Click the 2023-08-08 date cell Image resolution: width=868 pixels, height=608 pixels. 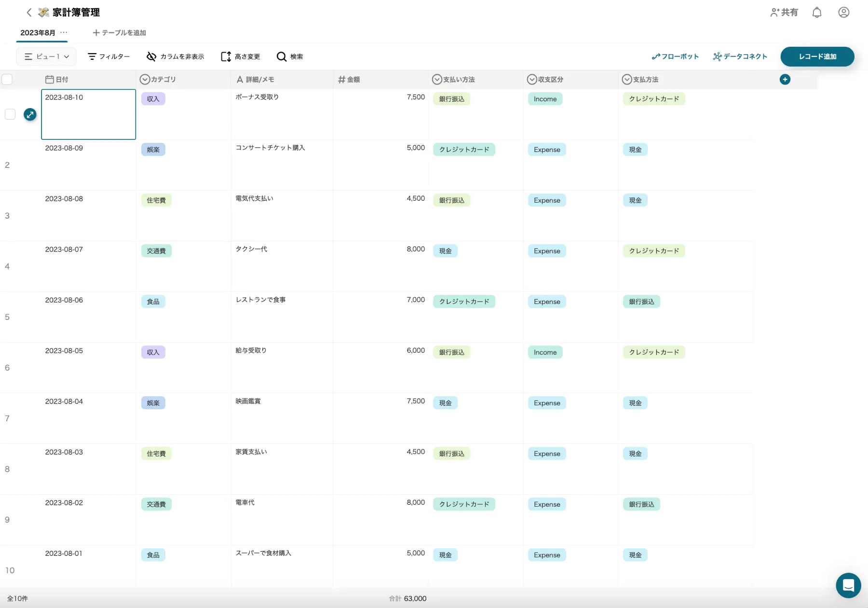(x=88, y=216)
